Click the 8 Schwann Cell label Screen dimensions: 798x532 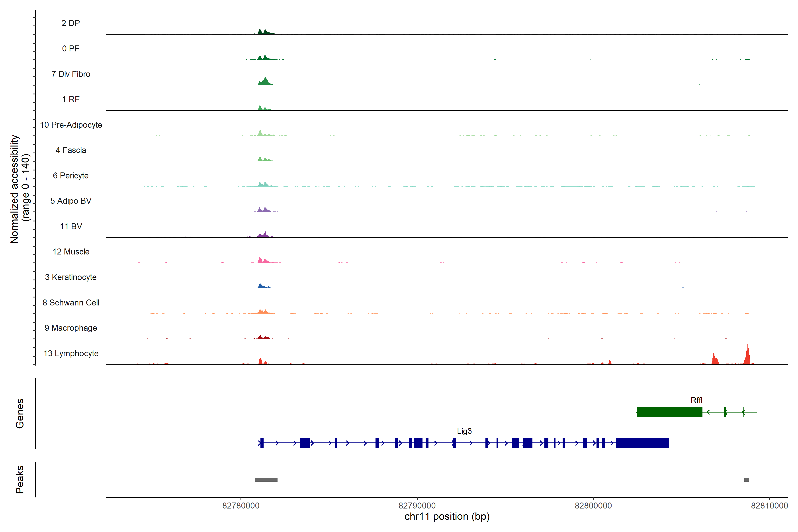[x=71, y=303]
